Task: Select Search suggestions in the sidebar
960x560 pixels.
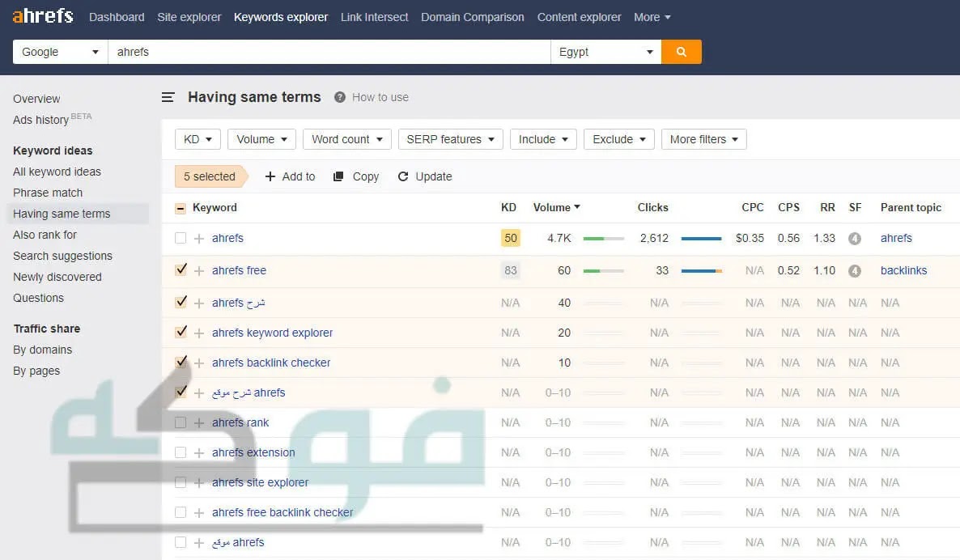Action: pyautogui.click(x=62, y=256)
